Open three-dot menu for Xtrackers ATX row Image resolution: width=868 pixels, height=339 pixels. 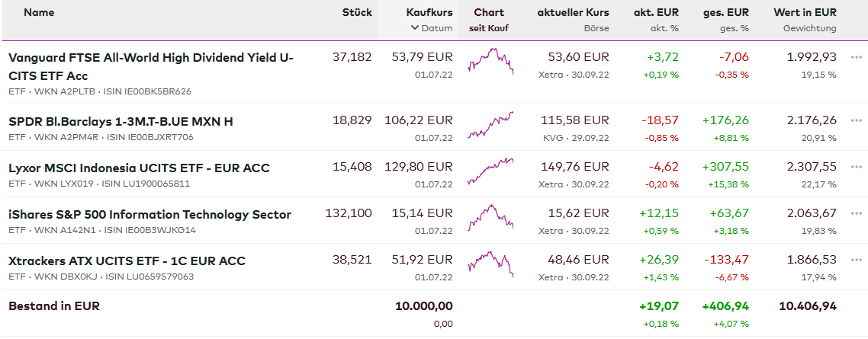pyautogui.click(x=856, y=260)
